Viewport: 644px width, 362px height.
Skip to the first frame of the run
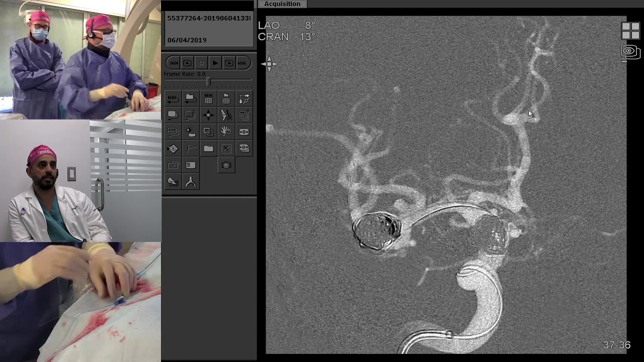[174, 63]
